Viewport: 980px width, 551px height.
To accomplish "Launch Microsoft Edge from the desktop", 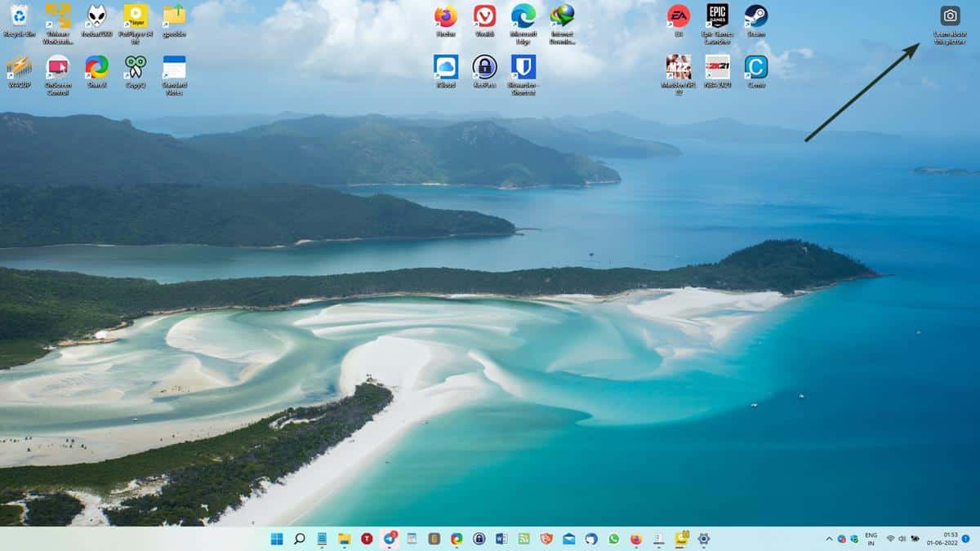I will [523, 23].
